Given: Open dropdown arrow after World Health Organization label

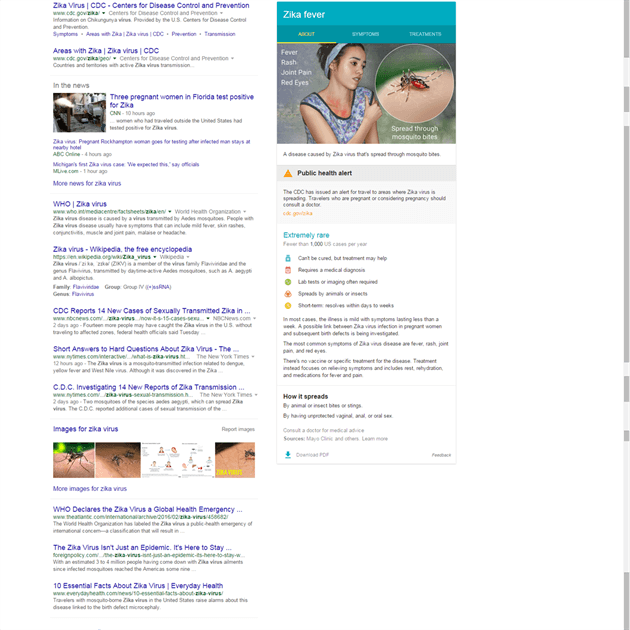Looking at the screenshot, I should (245, 212).
